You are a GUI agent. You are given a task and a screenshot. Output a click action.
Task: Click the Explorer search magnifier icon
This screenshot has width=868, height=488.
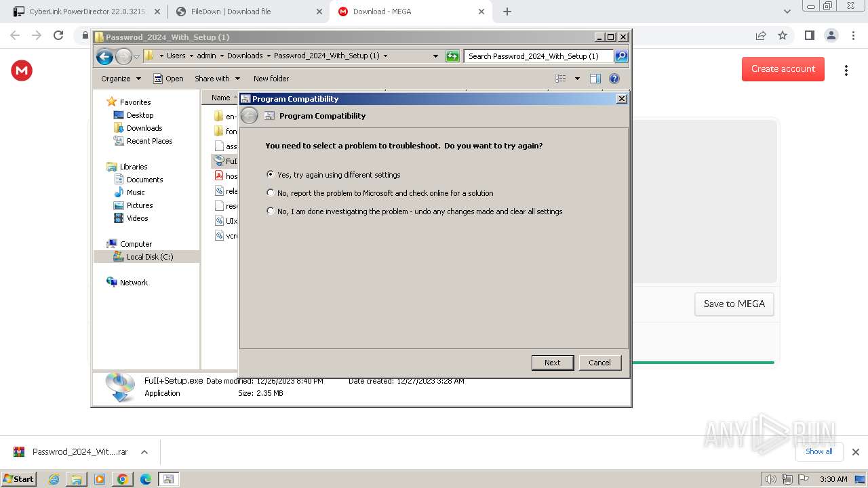(620, 56)
